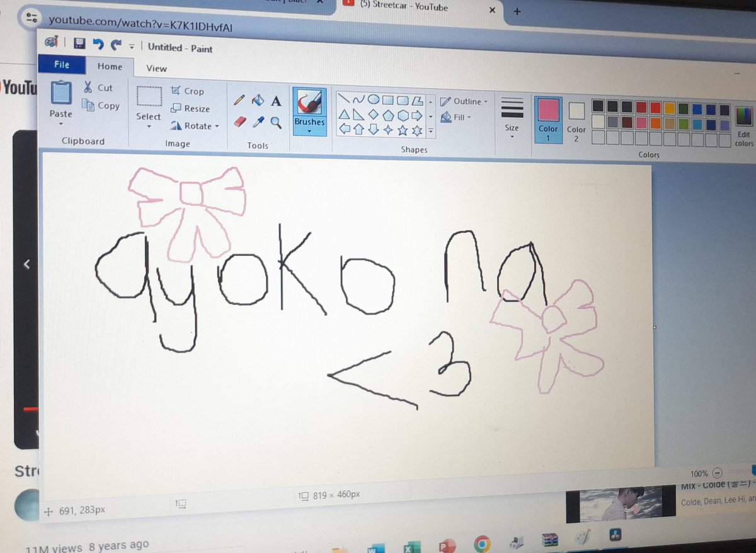Select the Five-point star shape
The height and width of the screenshot is (553, 756).
pyautogui.click(x=403, y=131)
